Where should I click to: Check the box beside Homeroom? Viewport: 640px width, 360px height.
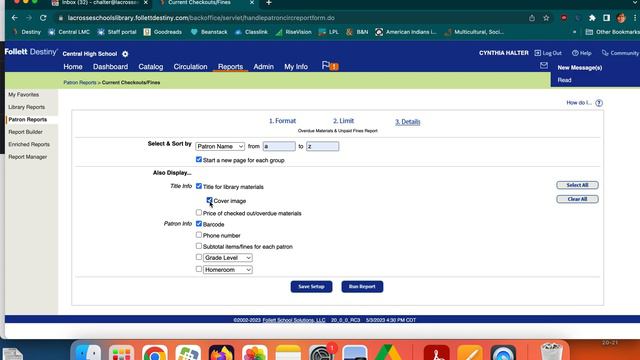click(x=199, y=269)
